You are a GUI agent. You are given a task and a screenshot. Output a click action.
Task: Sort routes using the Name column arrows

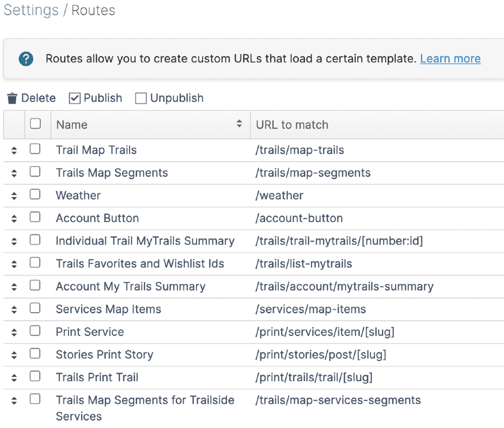tap(239, 124)
